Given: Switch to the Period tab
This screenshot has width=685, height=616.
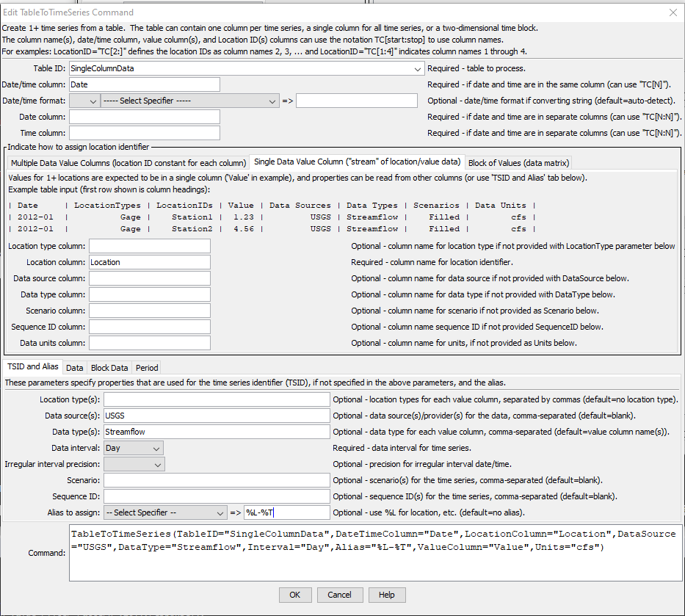Looking at the screenshot, I should [147, 368].
